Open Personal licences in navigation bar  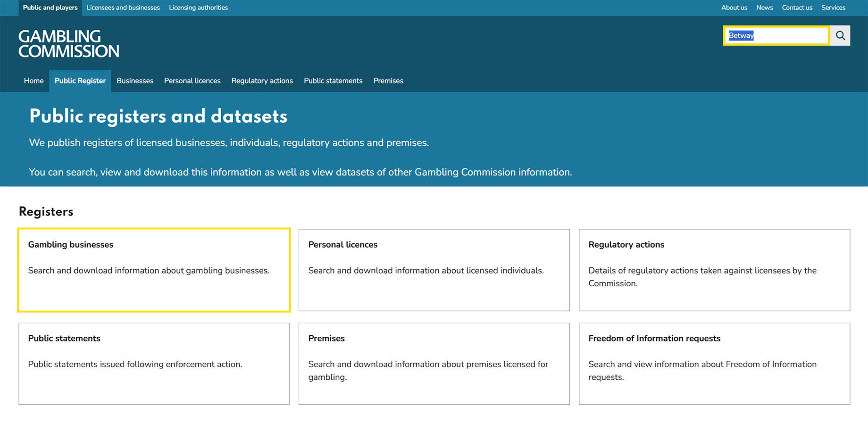pyautogui.click(x=192, y=81)
